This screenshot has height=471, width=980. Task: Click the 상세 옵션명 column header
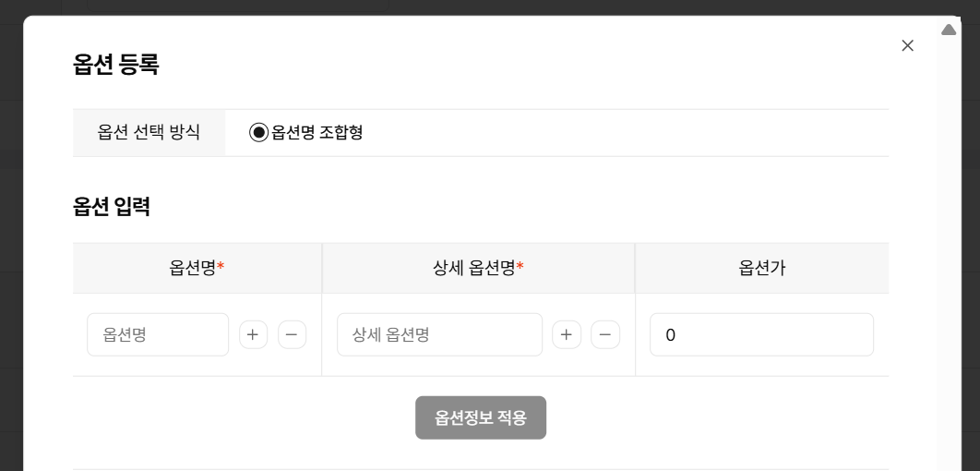point(473,268)
